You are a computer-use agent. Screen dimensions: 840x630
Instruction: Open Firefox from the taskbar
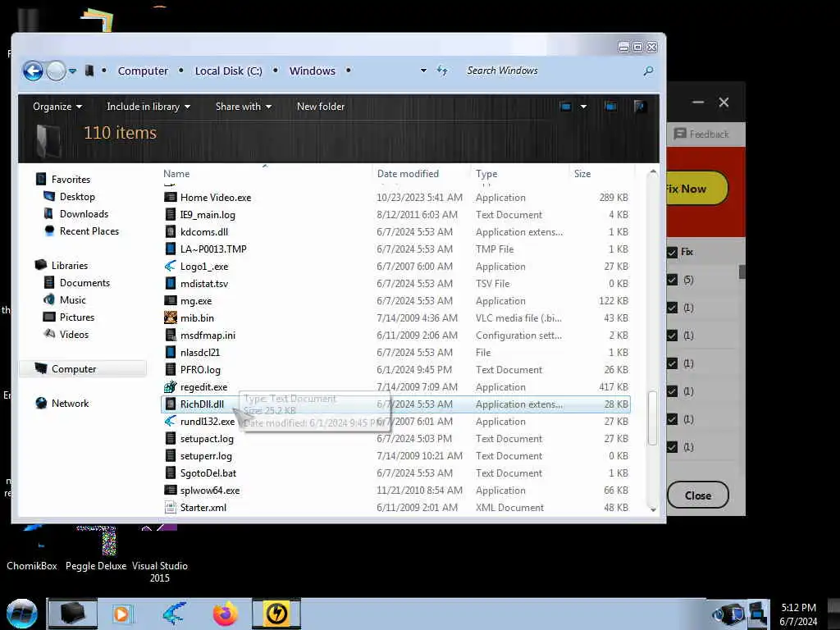225,614
